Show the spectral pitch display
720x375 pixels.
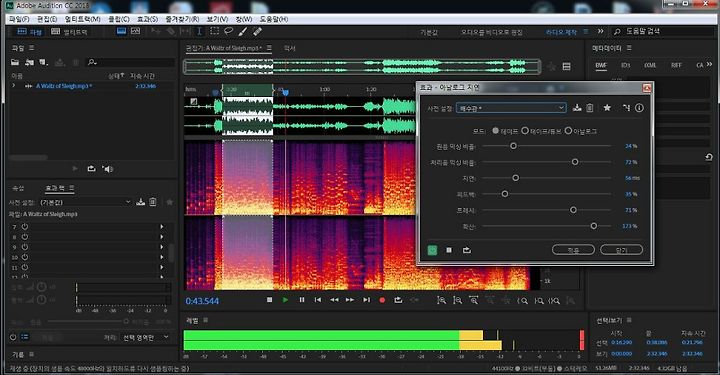pos(135,31)
